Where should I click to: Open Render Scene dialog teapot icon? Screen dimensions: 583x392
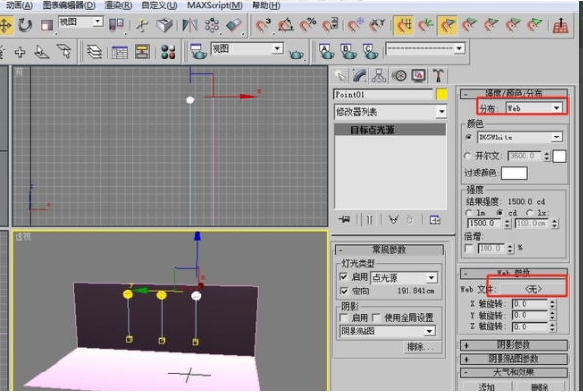click(x=198, y=52)
